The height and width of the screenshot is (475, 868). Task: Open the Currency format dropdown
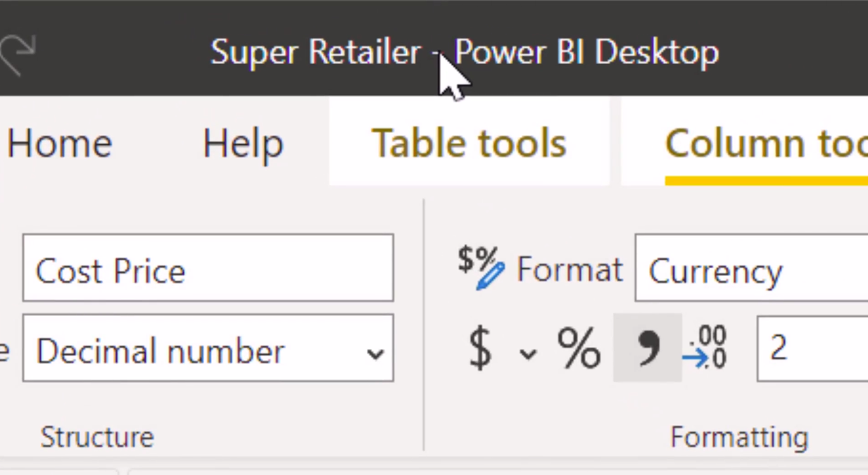(751, 268)
